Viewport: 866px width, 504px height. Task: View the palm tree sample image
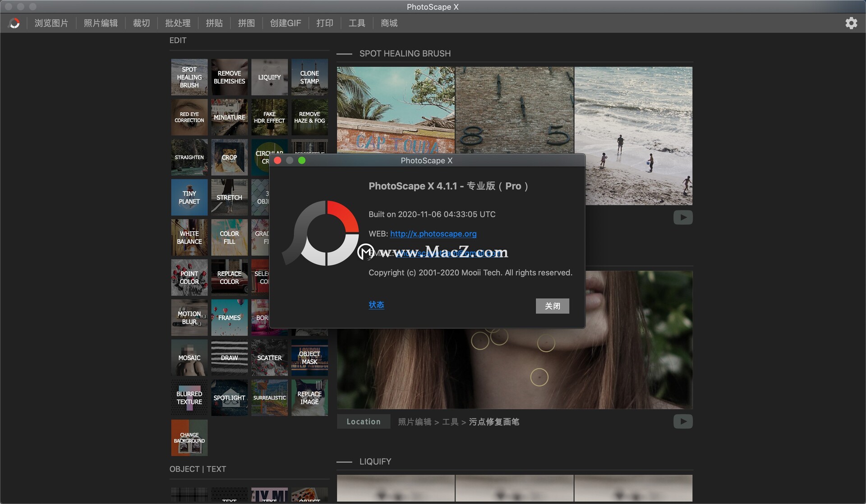click(396, 110)
